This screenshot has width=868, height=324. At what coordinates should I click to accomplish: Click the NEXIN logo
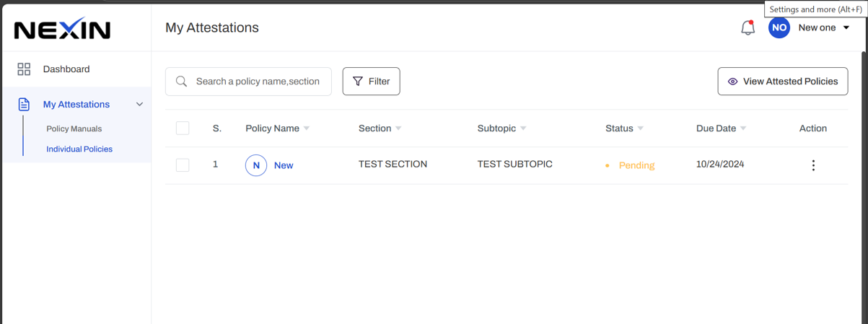[x=62, y=29]
